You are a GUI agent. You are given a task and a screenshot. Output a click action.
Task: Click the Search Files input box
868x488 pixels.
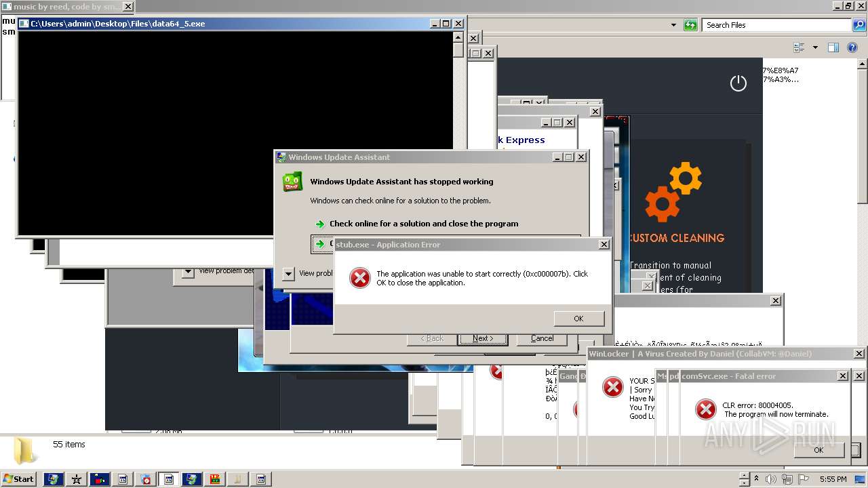point(776,25)
